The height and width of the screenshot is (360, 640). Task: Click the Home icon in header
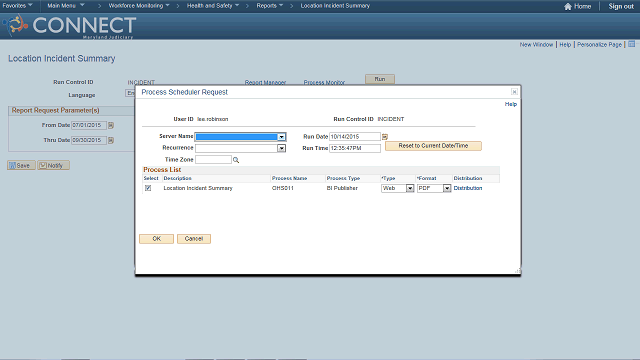[568, 6]
